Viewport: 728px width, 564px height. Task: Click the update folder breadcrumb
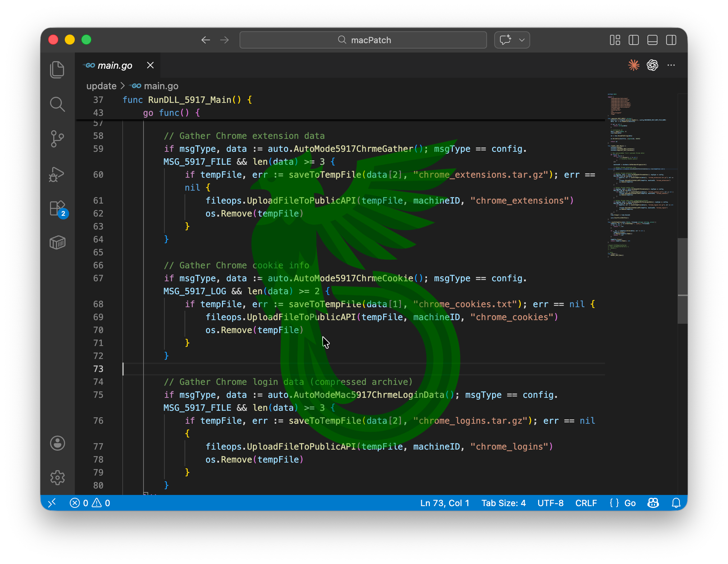click(x=101, y=86)
